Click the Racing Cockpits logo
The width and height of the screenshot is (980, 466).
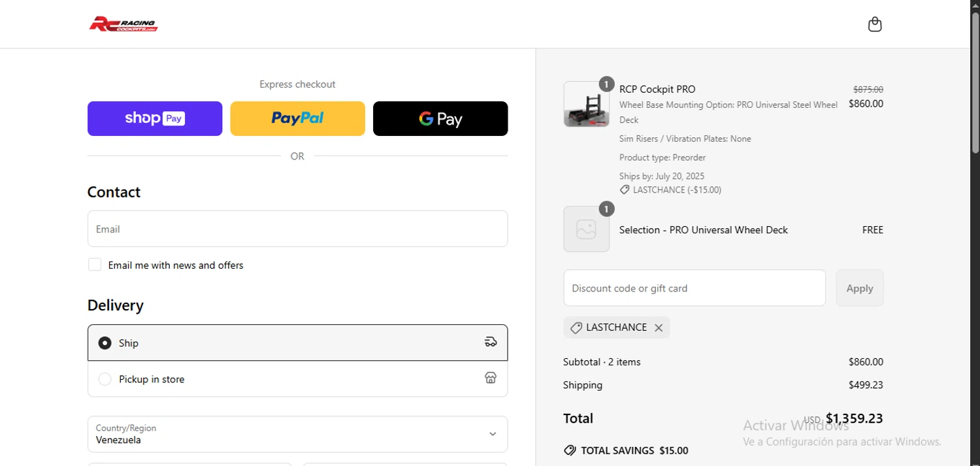pyautogui.click(x=123, y=24)
